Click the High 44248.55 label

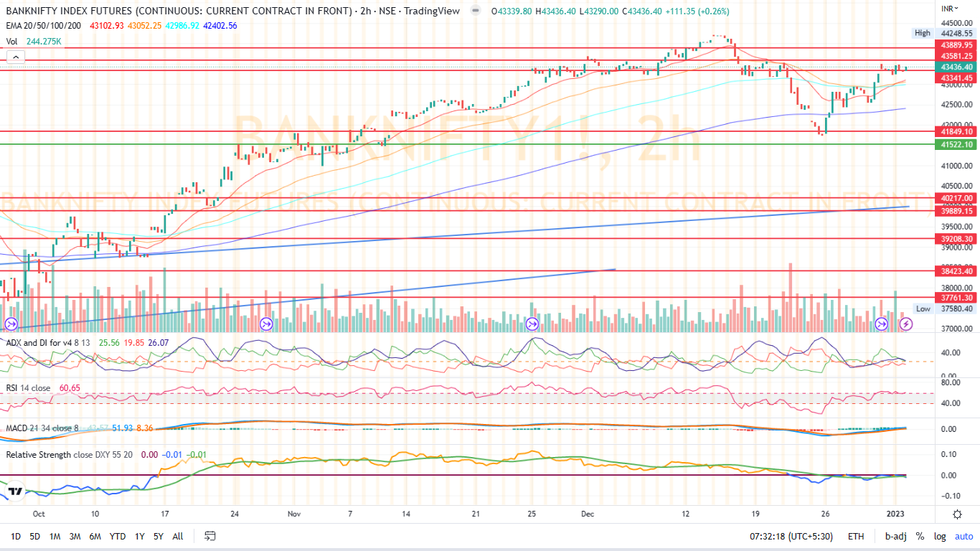click(943, 33)
